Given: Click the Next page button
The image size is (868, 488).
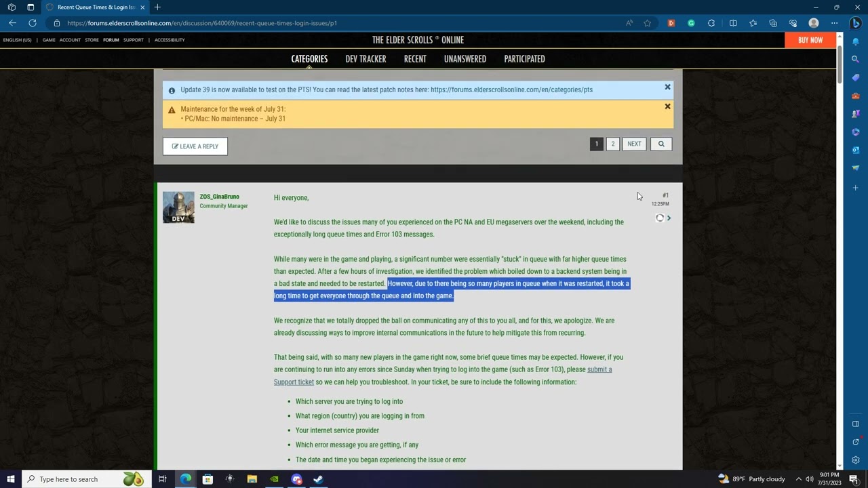Looking at the screenshot, I should [634, 144].
